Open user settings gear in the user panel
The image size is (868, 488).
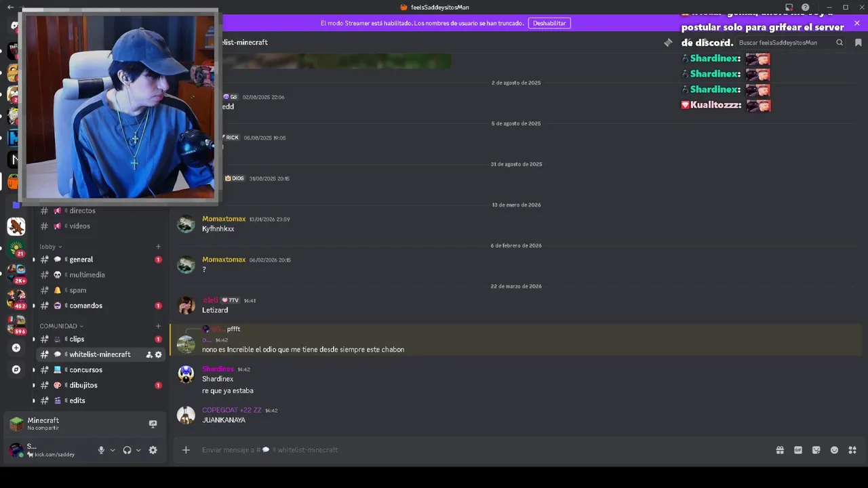coord(153,450)
